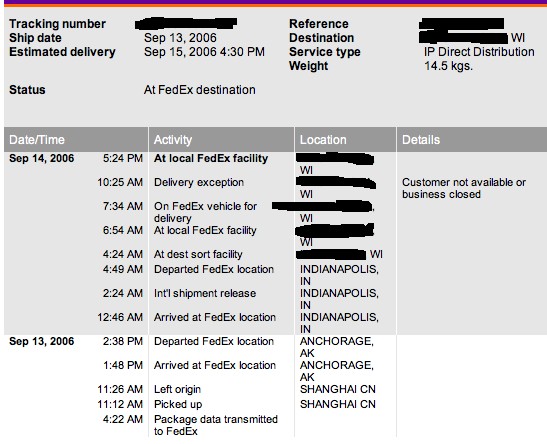Click the Activity column header
Viewport: 547px width, 444px height.
point(173,140)
